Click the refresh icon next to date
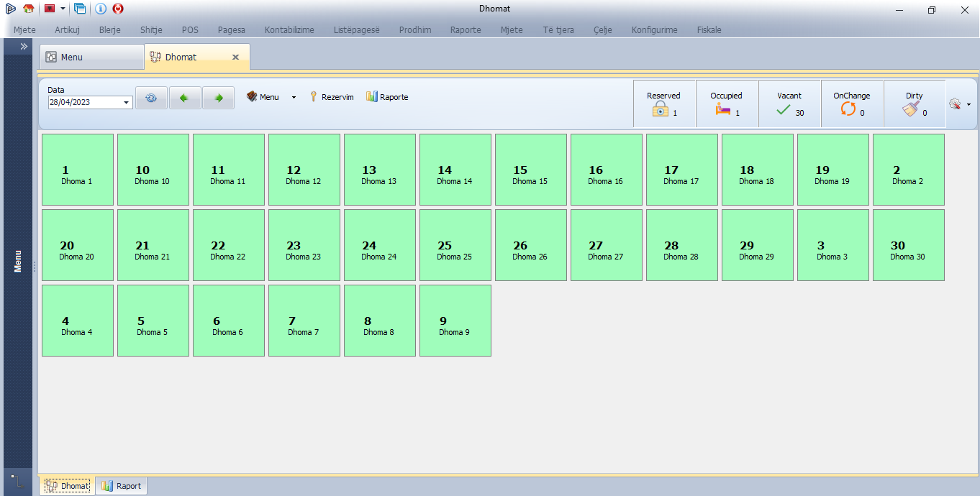980x496 pixels. 151,98
